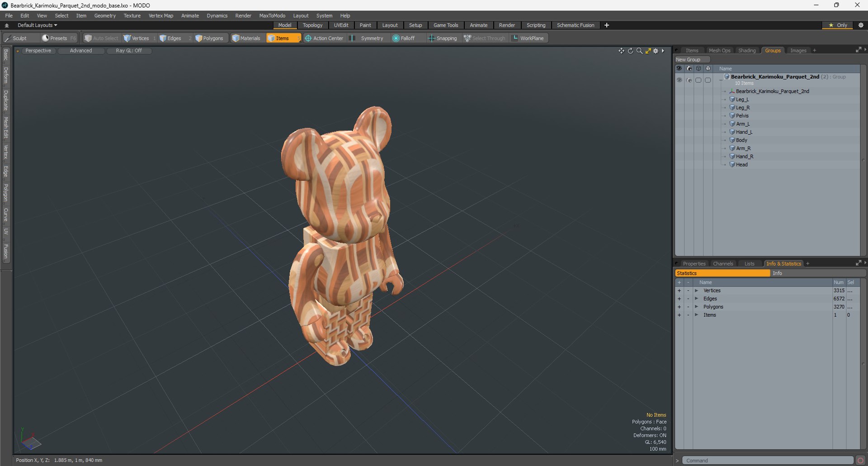Open the WorkPlane options

[x=528, y=38]
